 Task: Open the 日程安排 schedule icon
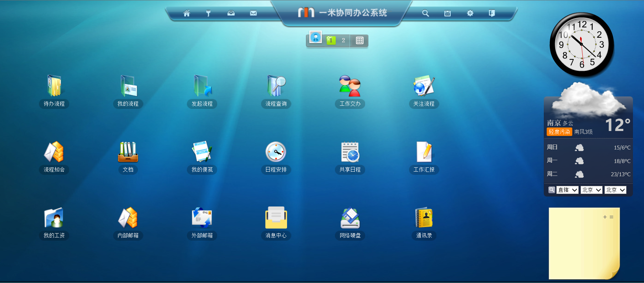[276, 152]
